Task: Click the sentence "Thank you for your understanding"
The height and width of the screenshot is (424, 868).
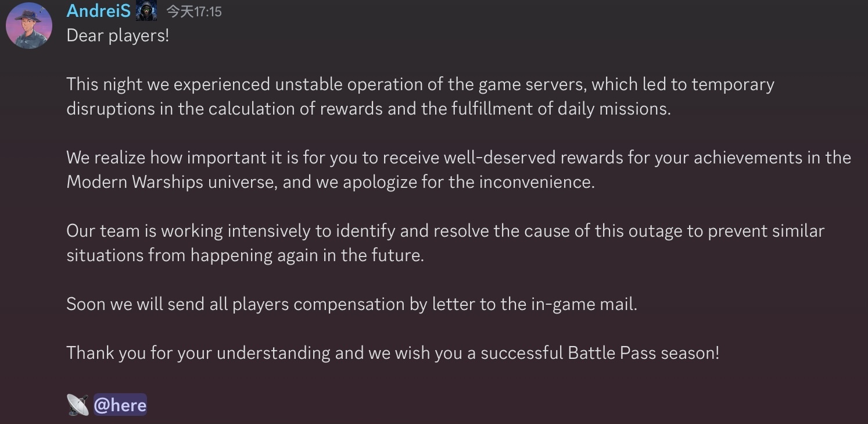Action: 393,353
